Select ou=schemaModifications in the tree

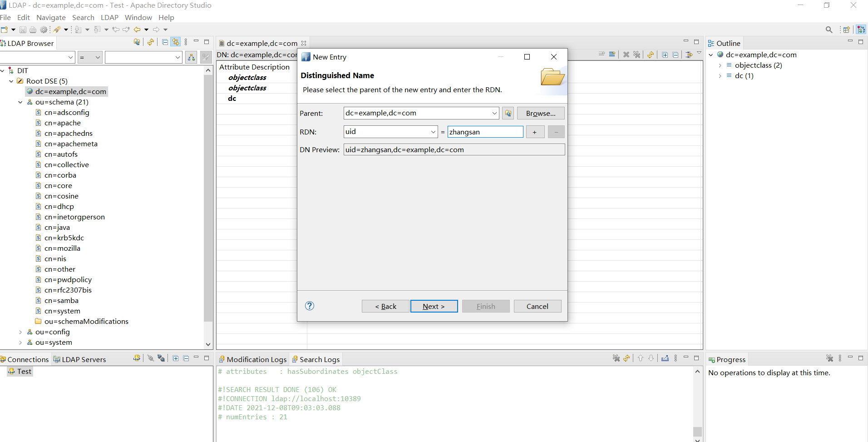(x=86, y=322)
